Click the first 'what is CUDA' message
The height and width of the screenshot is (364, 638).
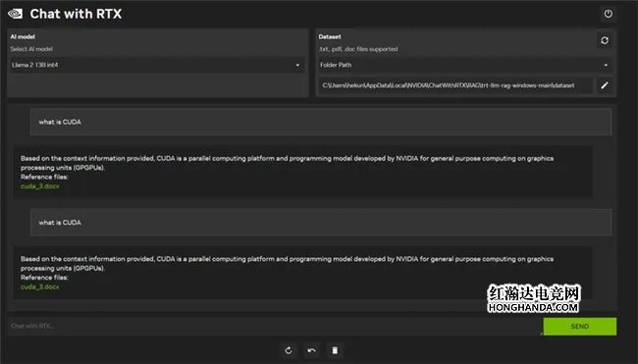tap(321, 122)
